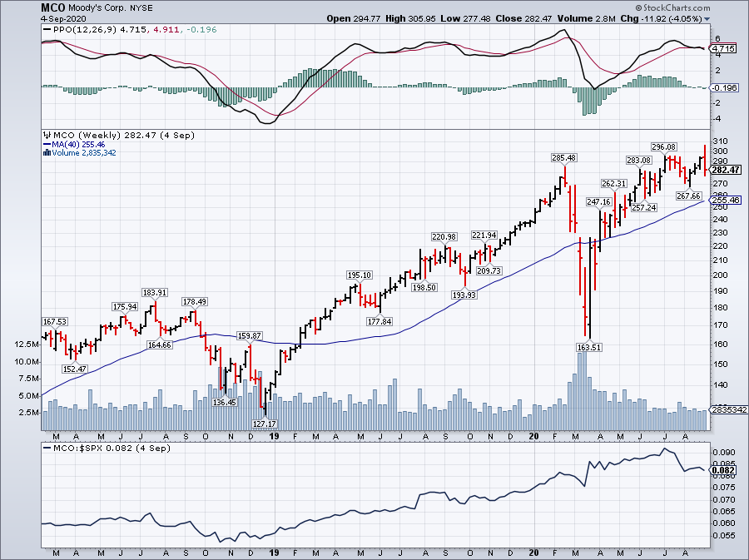Click the 2835342 volume axis tag
This screenshot has width=749, height=560.
[729, 409]
